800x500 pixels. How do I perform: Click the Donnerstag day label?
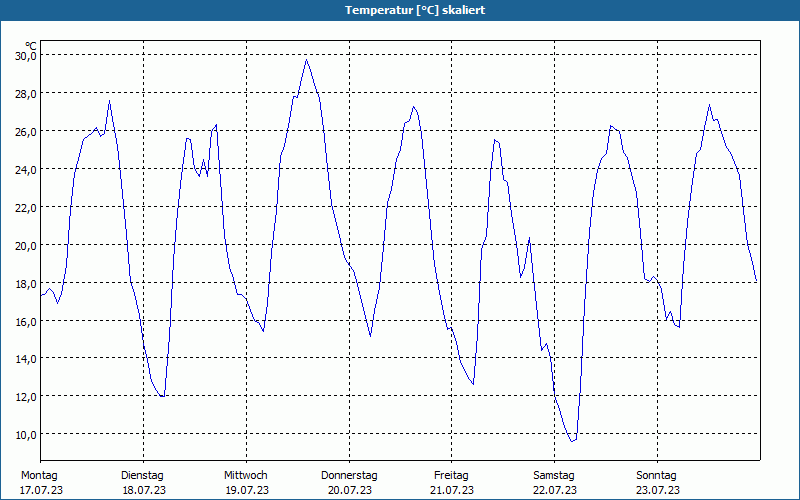(x=349, y=476)
